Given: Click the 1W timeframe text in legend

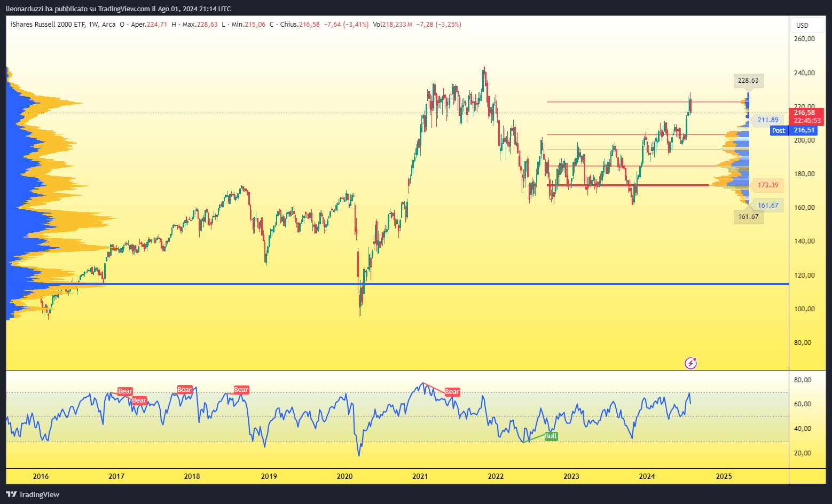Looking at the screenshot, I should [x=94, y=25].
